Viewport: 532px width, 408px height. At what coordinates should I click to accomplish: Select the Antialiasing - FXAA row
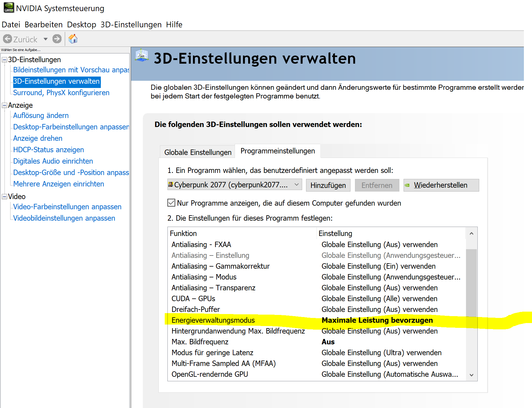tap(317, 245)
